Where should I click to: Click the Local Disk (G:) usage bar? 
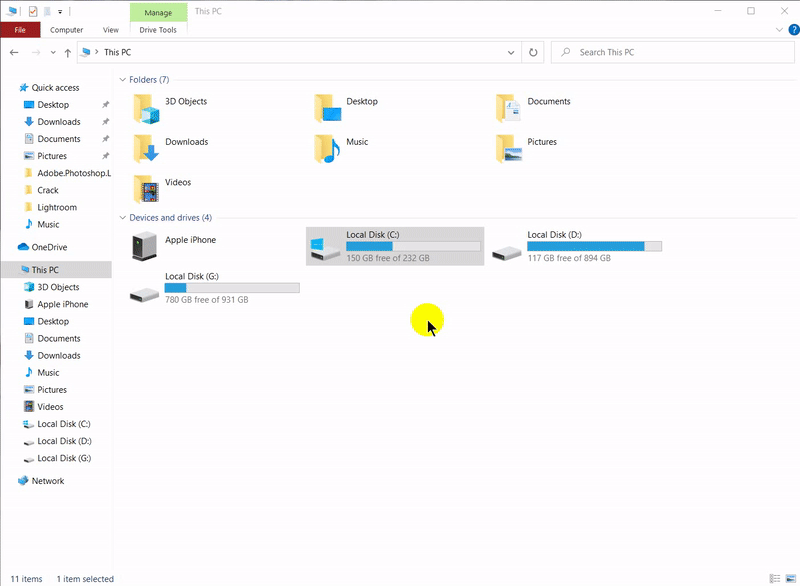tap(232, 288)
